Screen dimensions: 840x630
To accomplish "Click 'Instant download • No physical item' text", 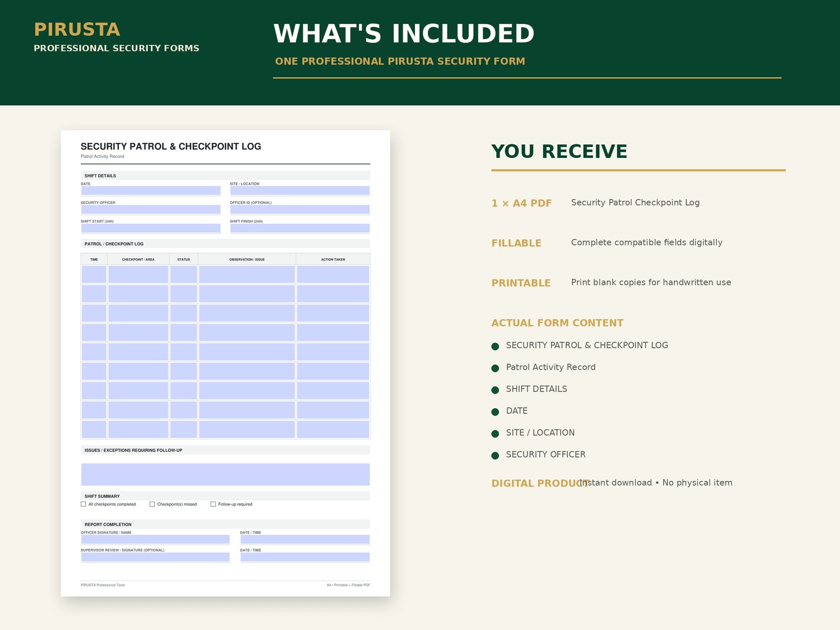I will pyautogui.click(x=656, y=483).
